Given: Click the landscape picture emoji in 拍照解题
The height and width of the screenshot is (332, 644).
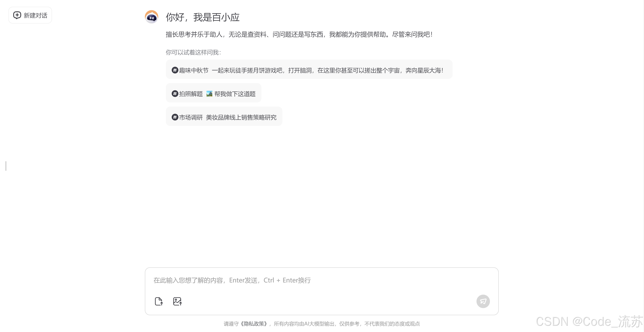Looking at the screenshot, I should point(209,94).
